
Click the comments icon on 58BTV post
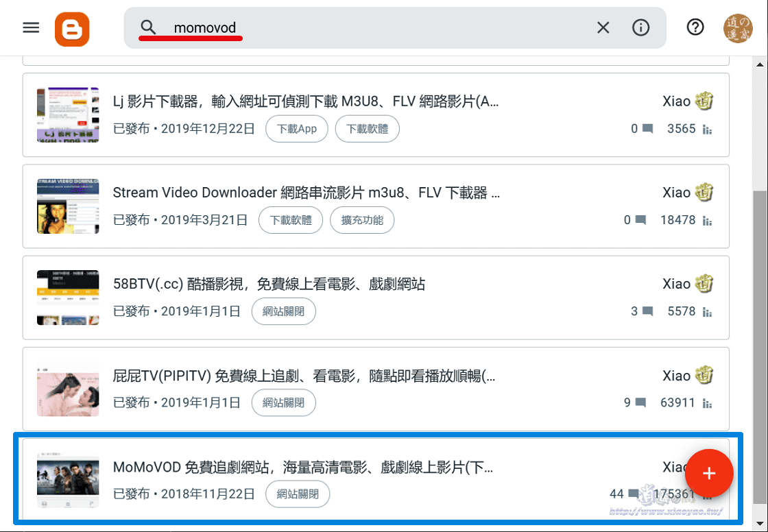pyautogui.click(x=647, y=311)
